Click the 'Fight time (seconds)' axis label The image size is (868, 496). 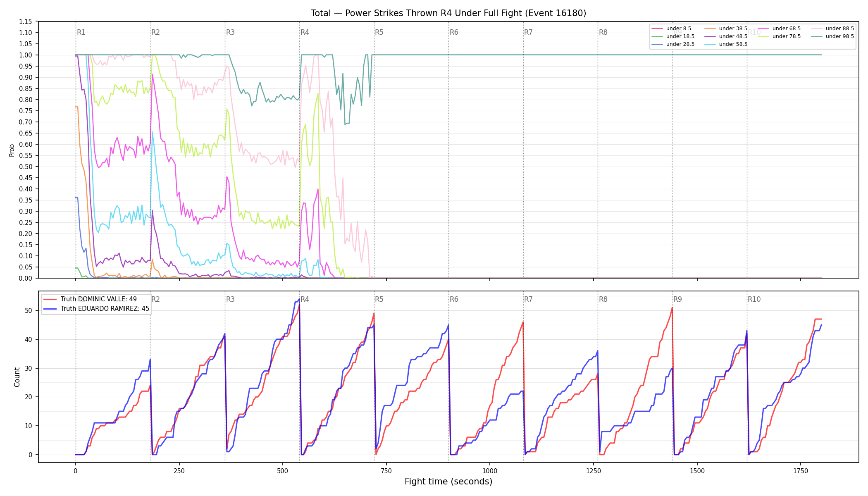pos(448,482)
